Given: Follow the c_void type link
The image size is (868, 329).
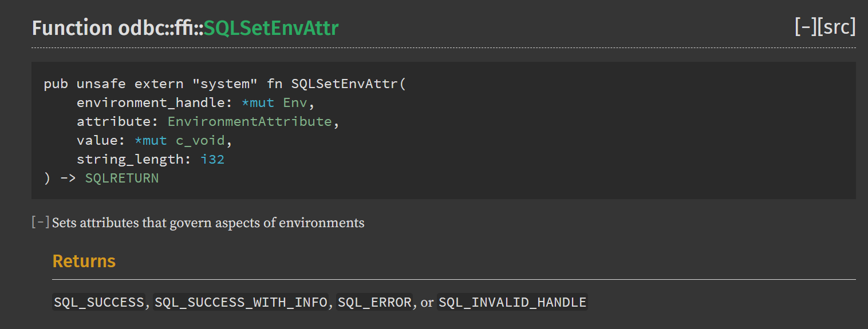Looking at the screenshot, I should 200,140.
